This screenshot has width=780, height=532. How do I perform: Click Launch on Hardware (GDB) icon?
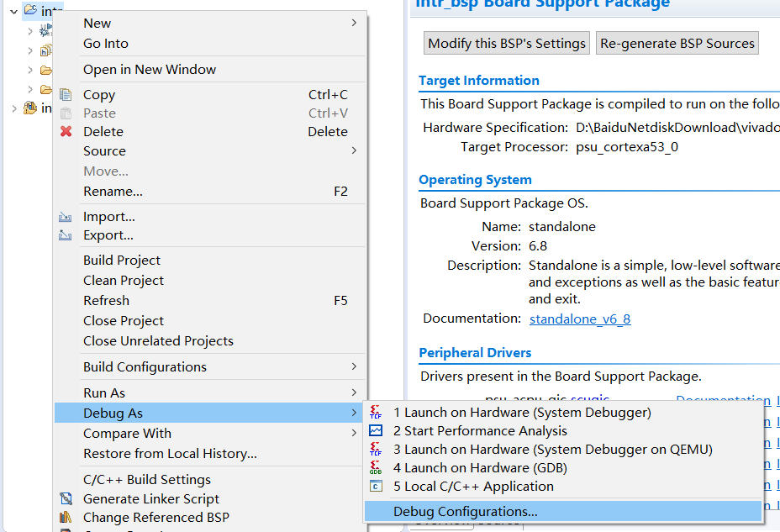(376, 468)
